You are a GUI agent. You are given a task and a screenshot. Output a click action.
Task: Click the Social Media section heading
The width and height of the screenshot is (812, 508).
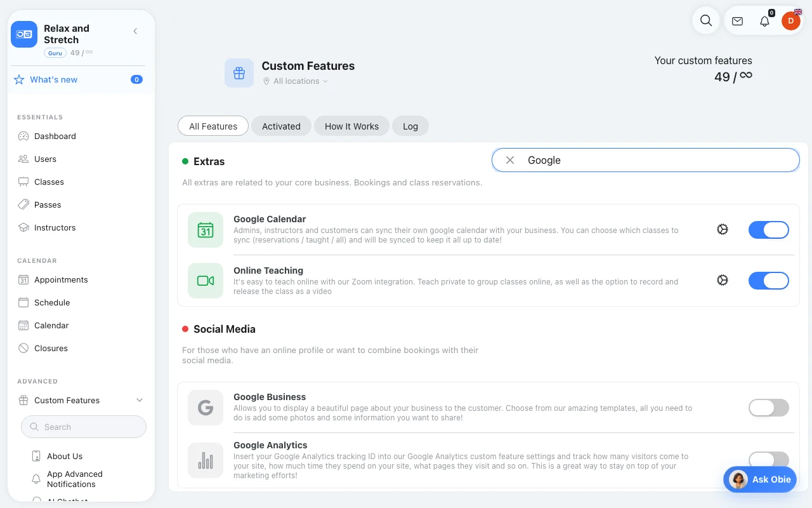click(x=225, y=329)
